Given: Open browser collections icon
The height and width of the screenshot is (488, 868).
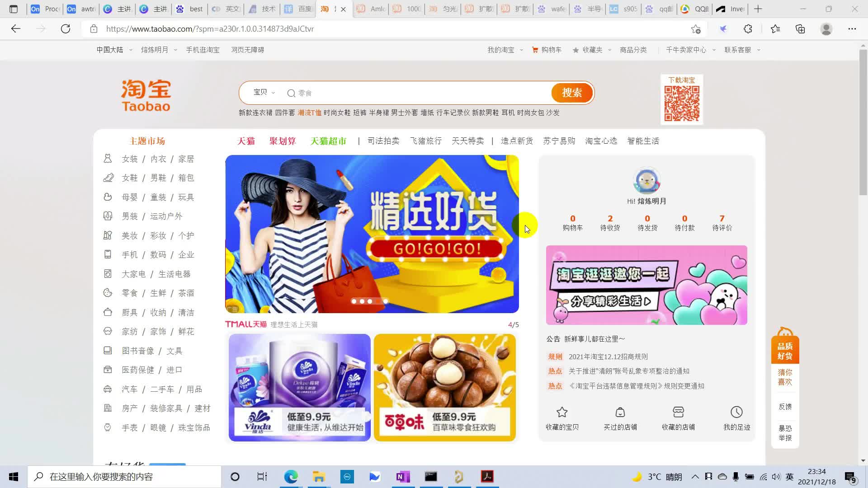Looking at the screenshot, I should click(x=800, y=29).
